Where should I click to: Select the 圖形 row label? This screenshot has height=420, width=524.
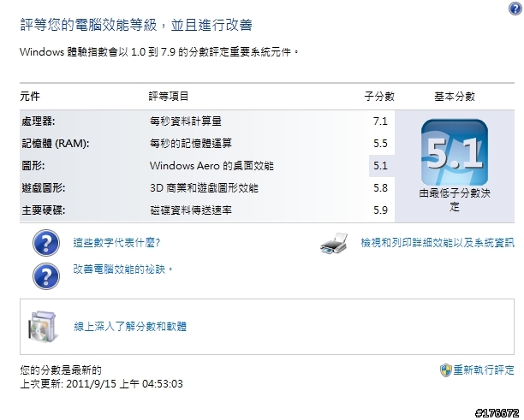click(x=33, y=166)
